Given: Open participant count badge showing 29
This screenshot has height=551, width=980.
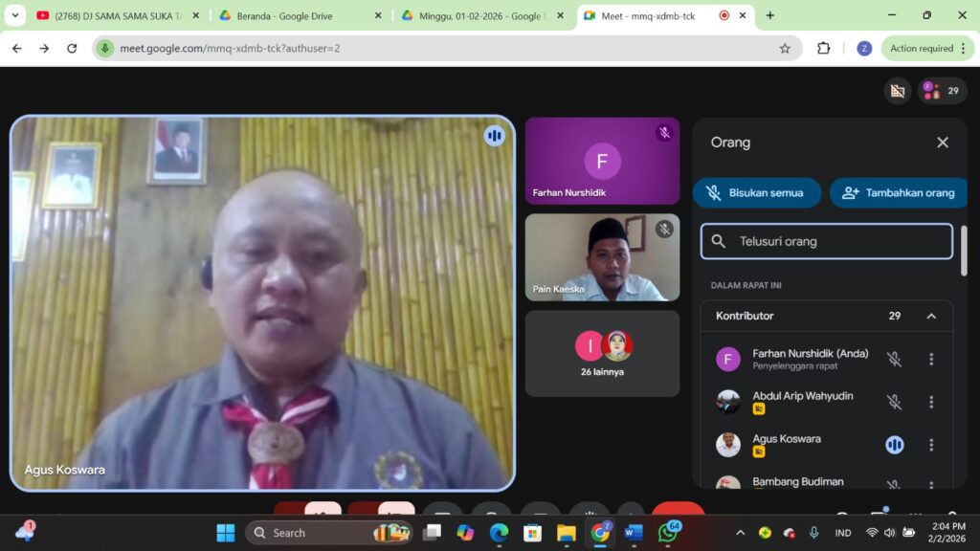Looking at the screenshot, I should point(942,91).
